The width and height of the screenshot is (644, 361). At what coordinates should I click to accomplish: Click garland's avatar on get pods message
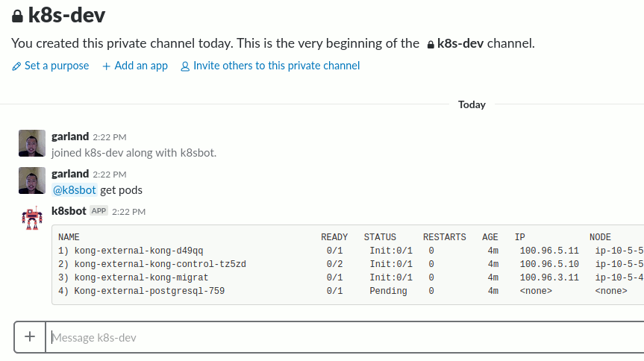(32, 180)
